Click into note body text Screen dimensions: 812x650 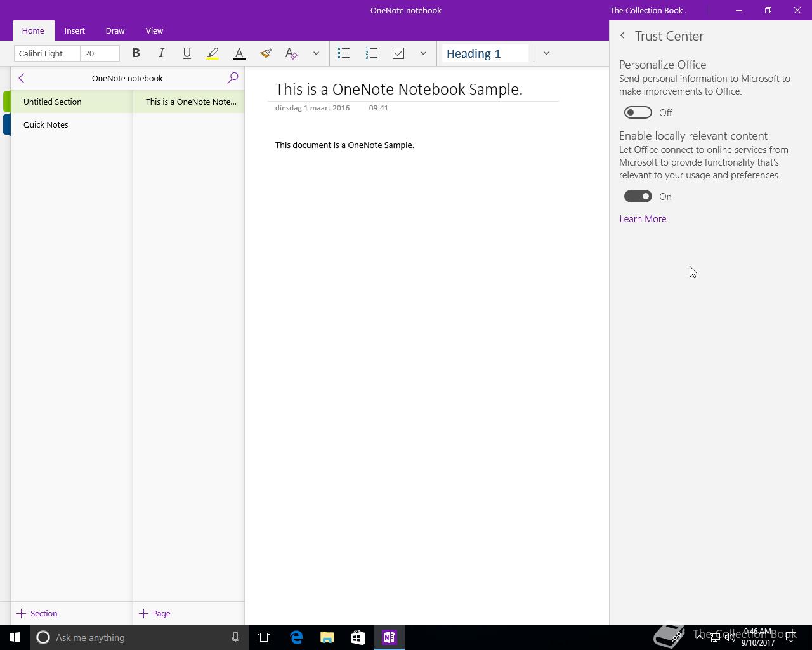click(x=344, y=145)
